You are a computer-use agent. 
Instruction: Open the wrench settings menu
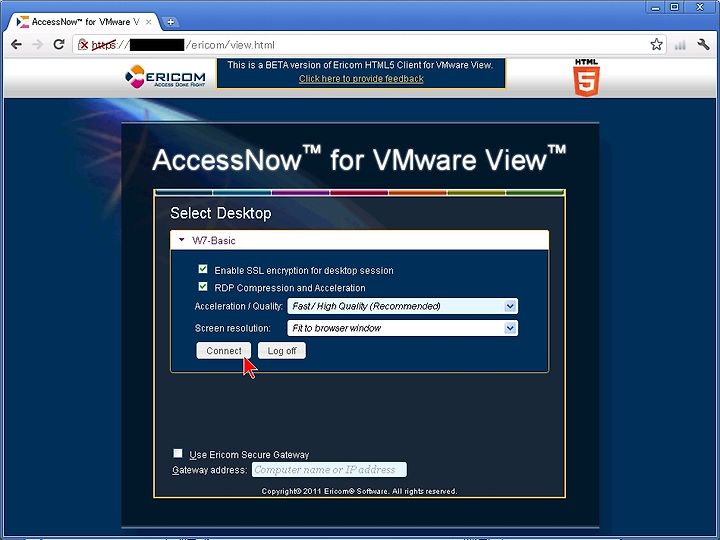point(703,45)
